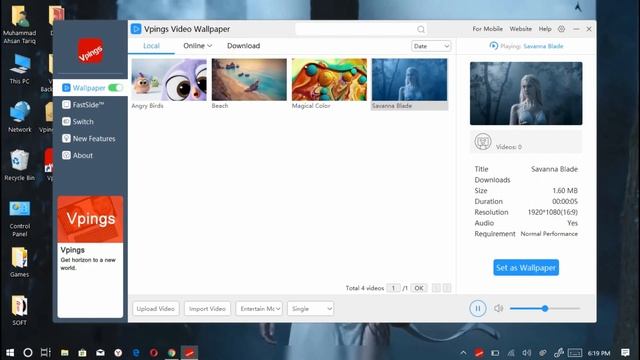The image size is (640, 360).
Task: Click the Vpings advertisement banner
Action: pos(90,256)
